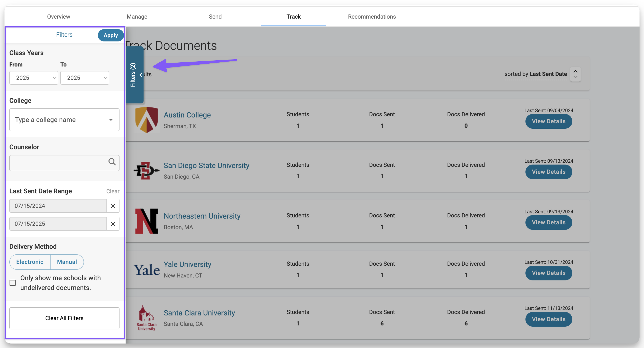
Task: Select Manual delivery method
Action: [x=67, y=262]
